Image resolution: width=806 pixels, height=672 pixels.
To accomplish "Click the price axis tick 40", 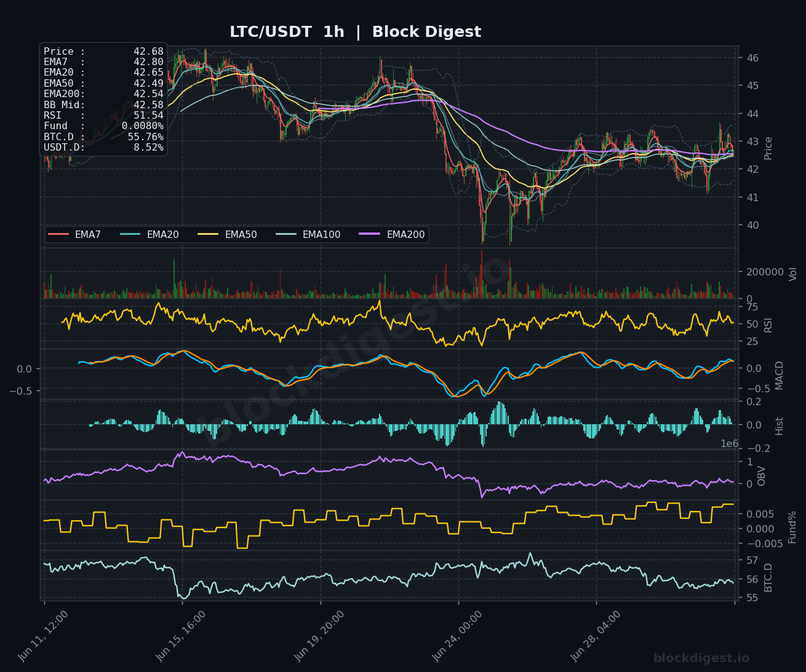I will [752, 225].
